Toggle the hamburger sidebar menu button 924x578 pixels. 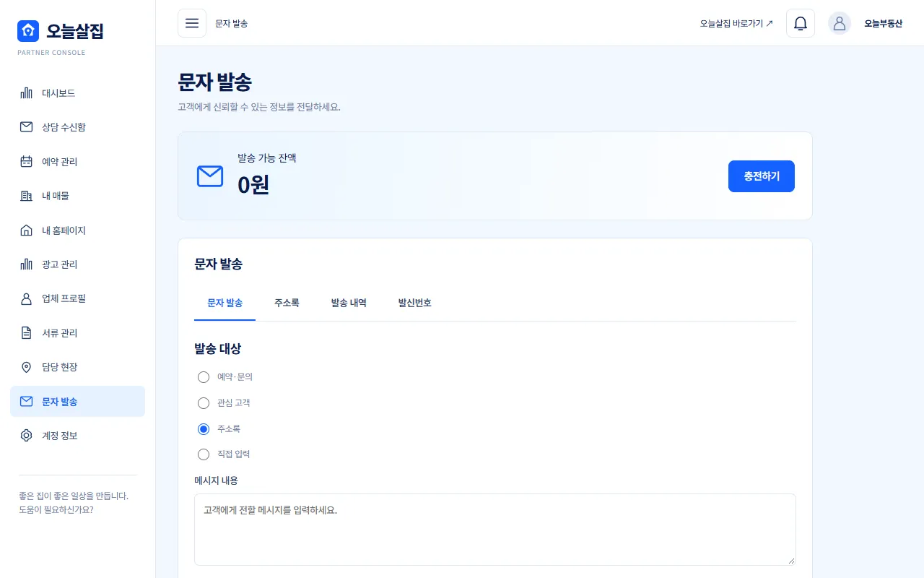[x=192, y=23]
